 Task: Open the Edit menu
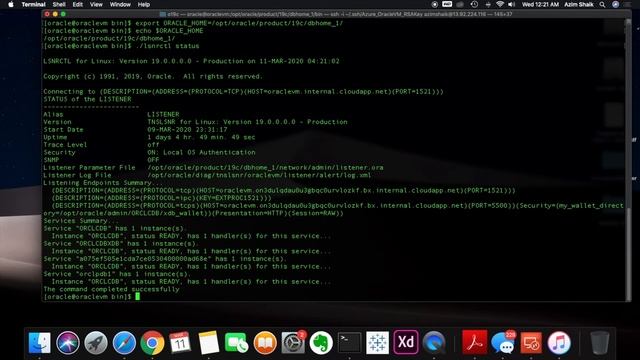(x=78, y=4)
